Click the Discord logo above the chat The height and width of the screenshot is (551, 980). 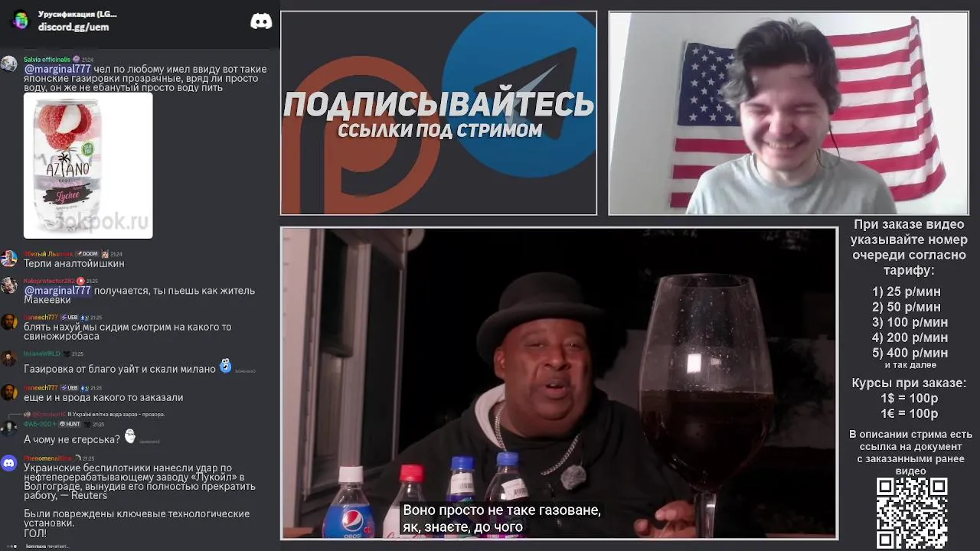point(261,21)
